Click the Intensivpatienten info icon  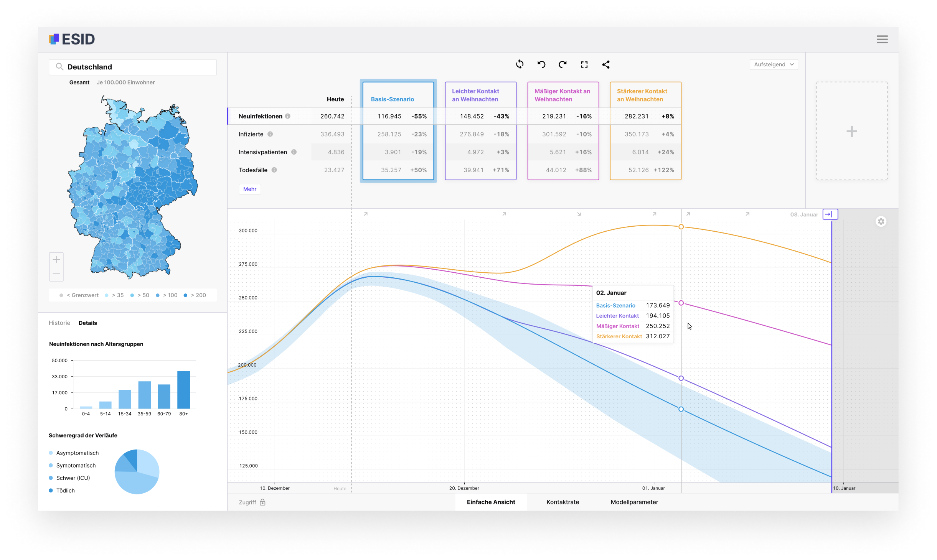294,152
